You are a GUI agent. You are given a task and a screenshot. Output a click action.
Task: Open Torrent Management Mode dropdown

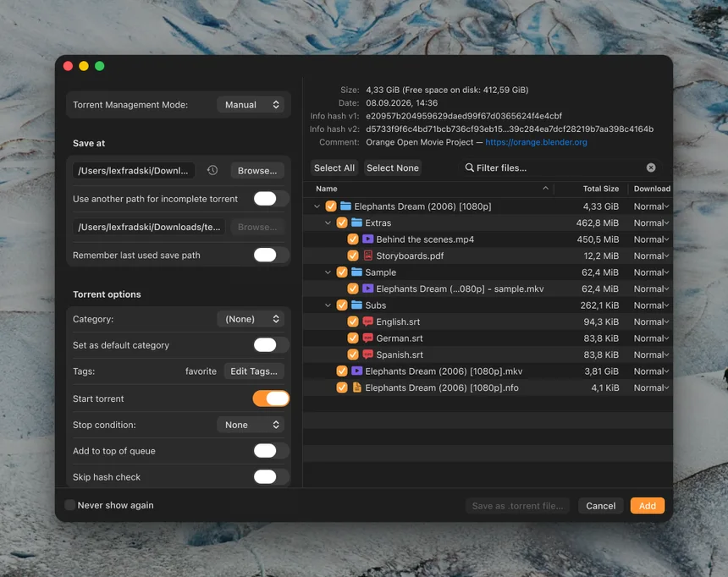click(x=251, y=104)
